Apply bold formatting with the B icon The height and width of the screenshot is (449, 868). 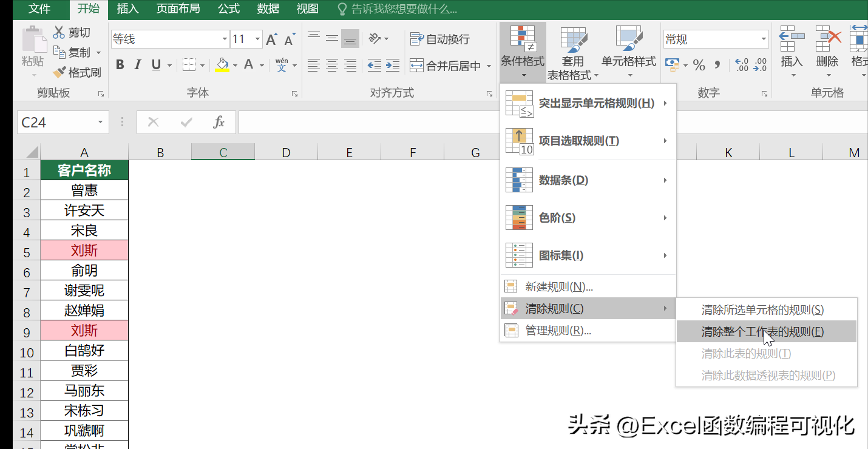coord(120,64)
